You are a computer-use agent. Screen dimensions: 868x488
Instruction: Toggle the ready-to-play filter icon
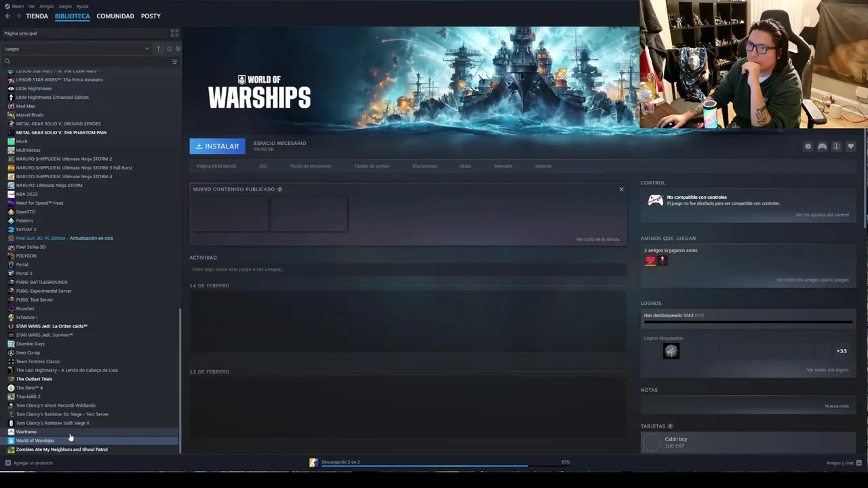[x=178, y=49]
